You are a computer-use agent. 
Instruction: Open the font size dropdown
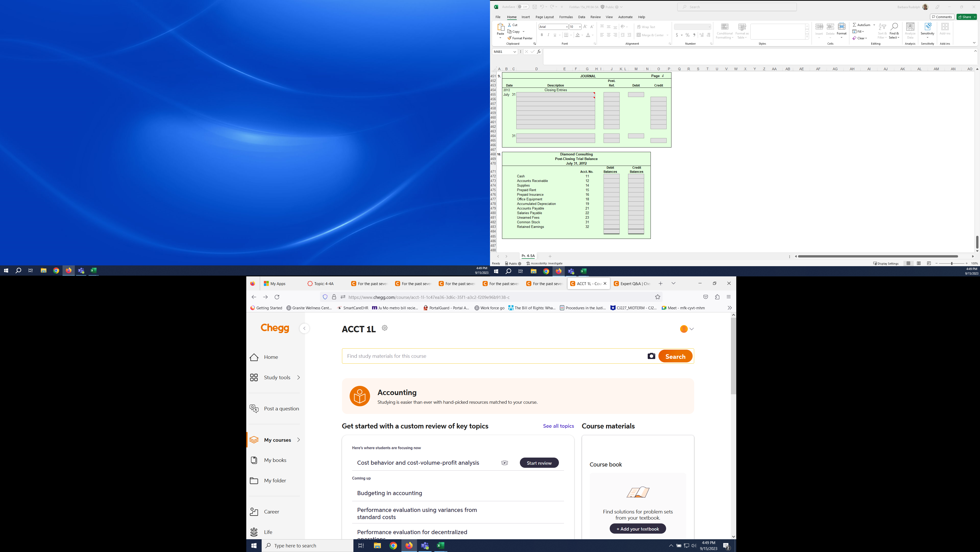coord(580,27)
